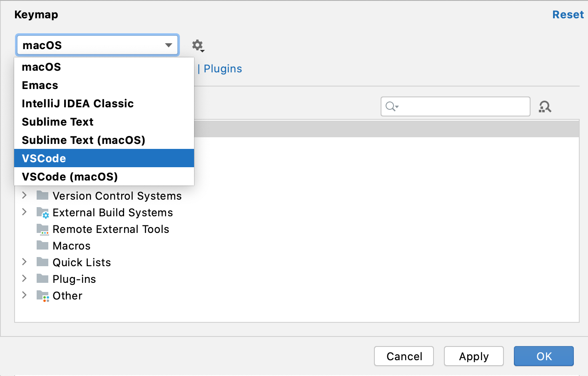
Task: Click the find actions by shortcut icon
Action: (x=546, y=106)
